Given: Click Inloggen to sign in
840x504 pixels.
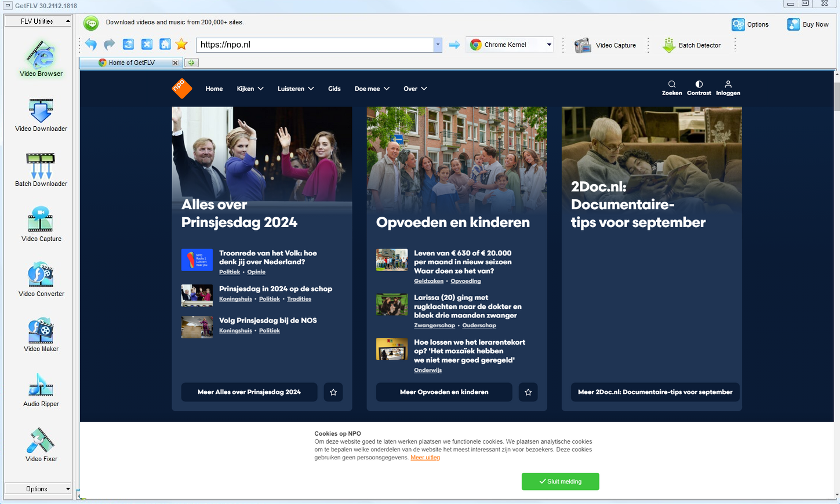Looking at the screenshot, I should tap(728, 88).
